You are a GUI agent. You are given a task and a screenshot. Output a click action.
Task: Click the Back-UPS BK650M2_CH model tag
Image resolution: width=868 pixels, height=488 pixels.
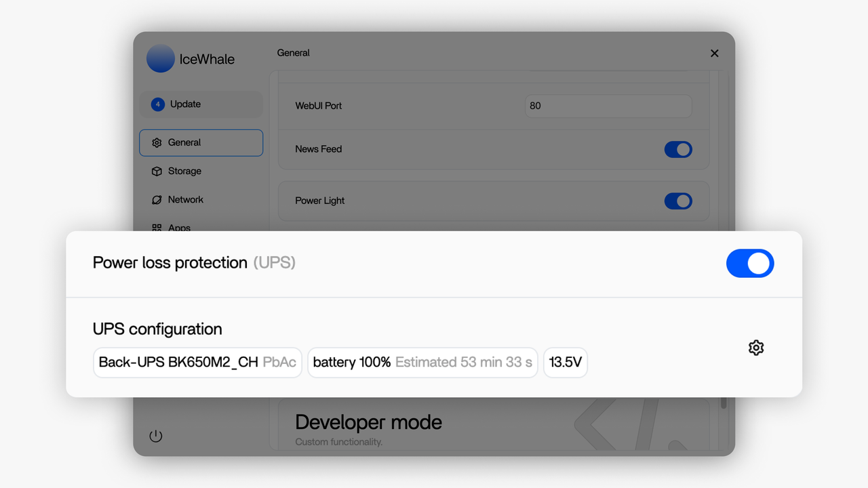197,363
